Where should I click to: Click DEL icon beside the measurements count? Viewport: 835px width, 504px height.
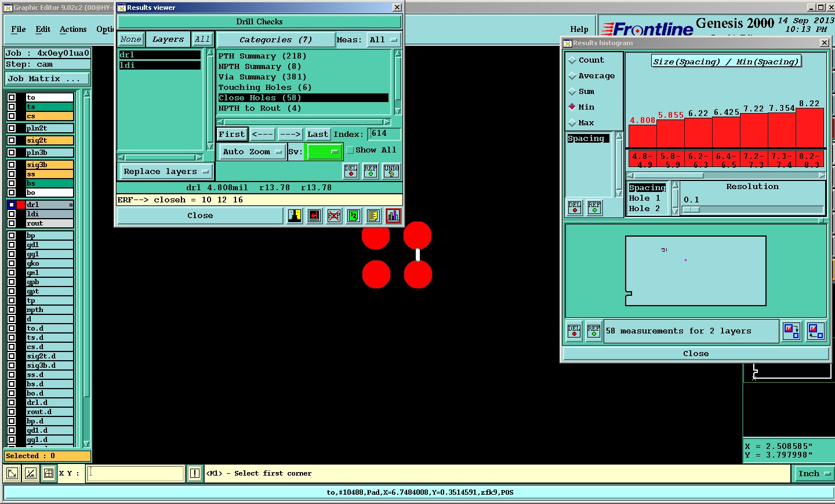pos(574,331)
